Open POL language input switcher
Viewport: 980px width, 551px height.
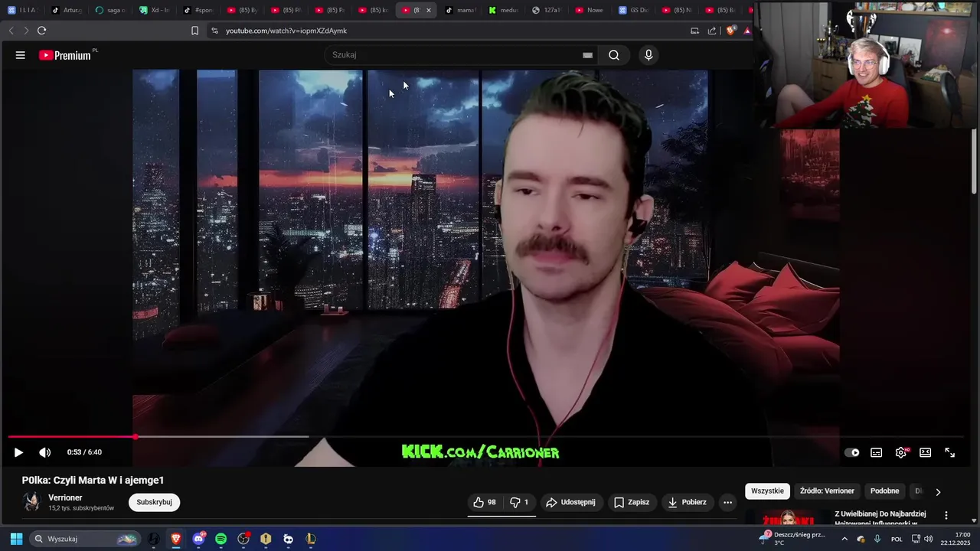(x=897, y=539)
